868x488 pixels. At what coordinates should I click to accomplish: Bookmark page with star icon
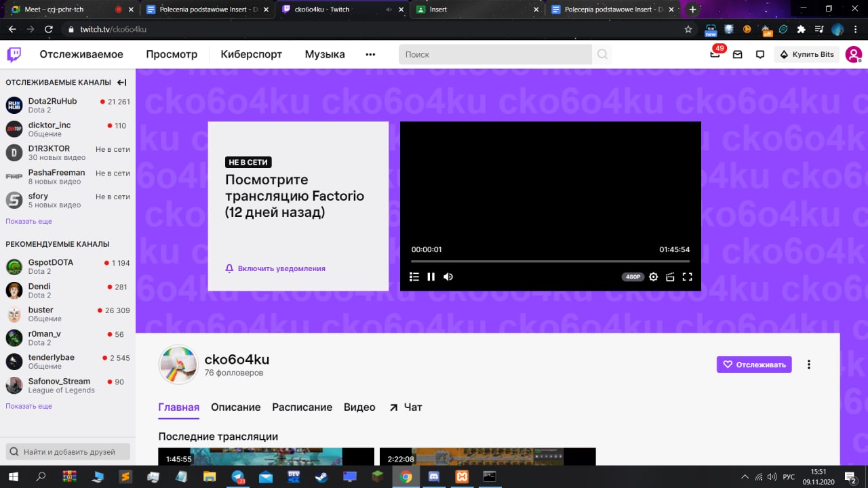pyautogui.click(x=688, y=29)
